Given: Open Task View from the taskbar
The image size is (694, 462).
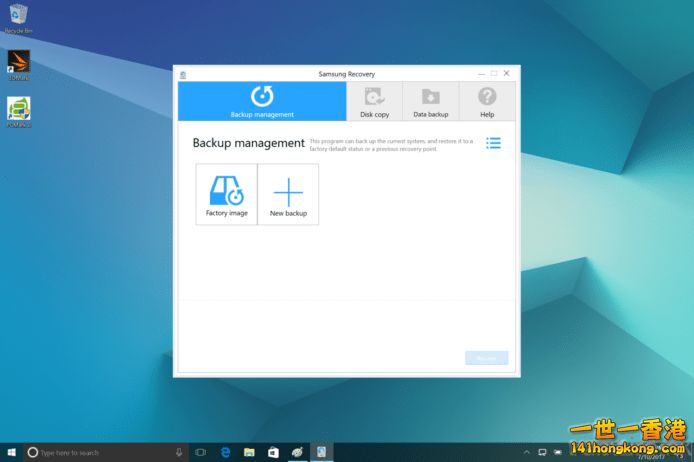Looking at the screenshot, I should click(x=200, y=452).
